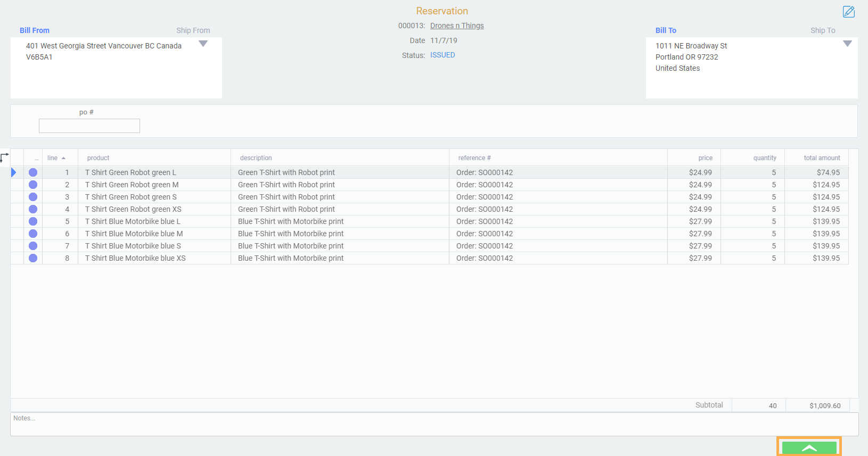Image resolution: width=868 pixels, height=456 pixels.
Task: Click the route arrow icon left of table header
Action: coord(4,157)
